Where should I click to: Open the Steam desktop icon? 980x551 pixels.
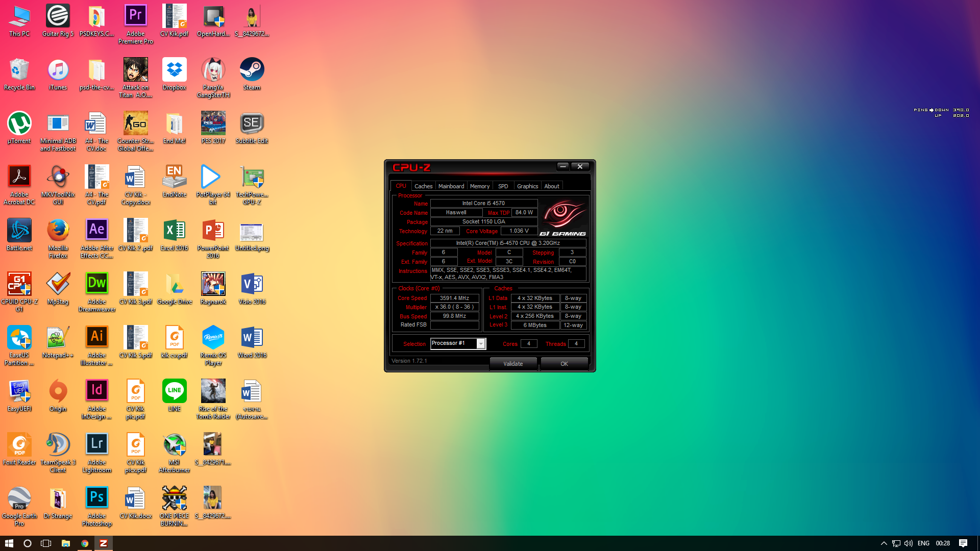point(252,70)
